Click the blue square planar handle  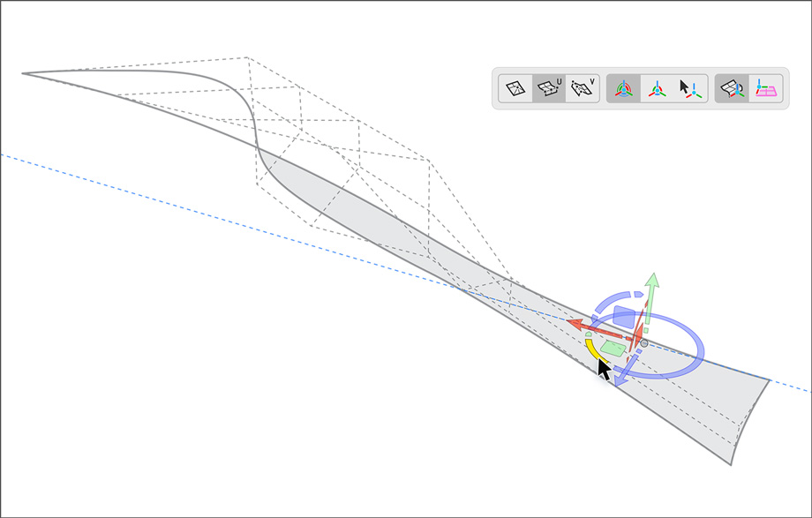pos(623,317)
